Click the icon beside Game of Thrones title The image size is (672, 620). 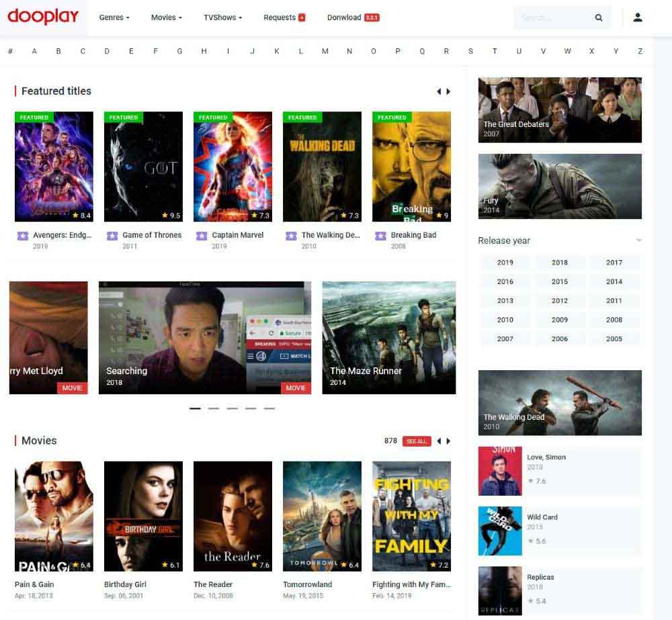(112, 236)
